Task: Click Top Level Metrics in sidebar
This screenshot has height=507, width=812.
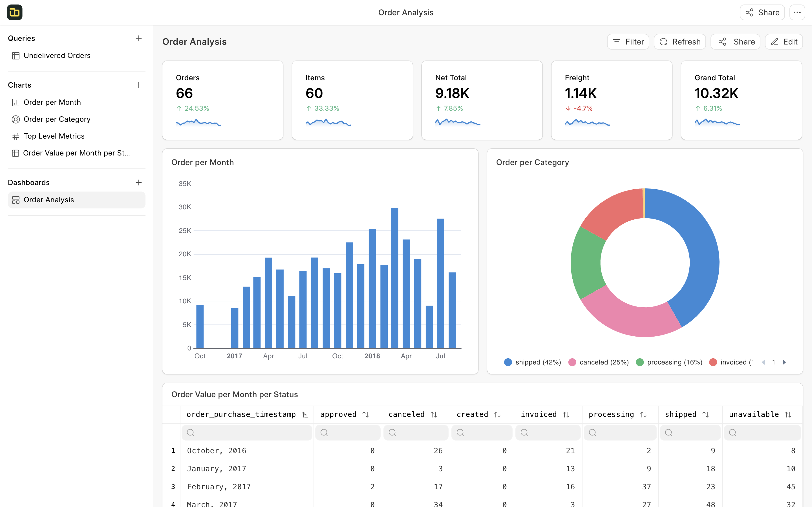Action: click(x=54, y=136)
